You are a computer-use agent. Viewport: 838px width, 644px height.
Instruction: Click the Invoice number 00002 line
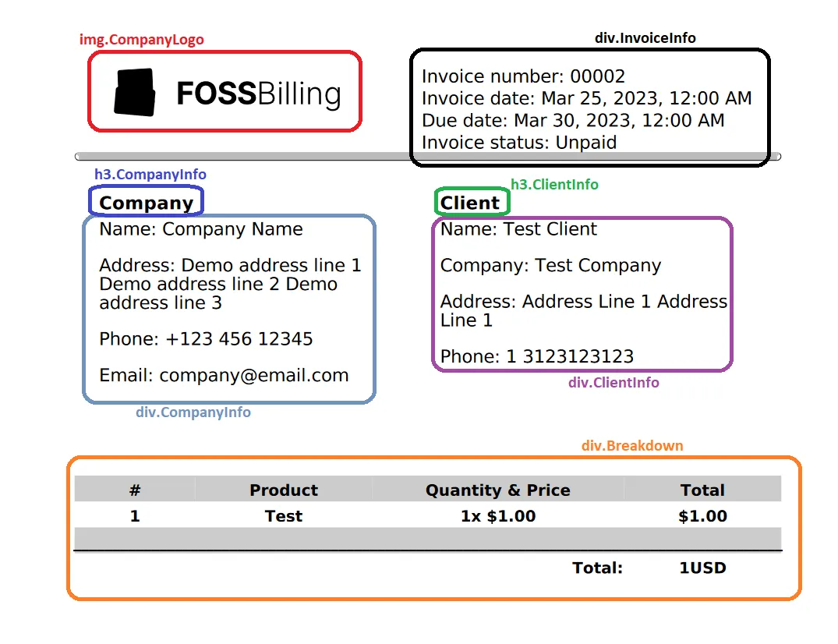(x=523, y=76)
